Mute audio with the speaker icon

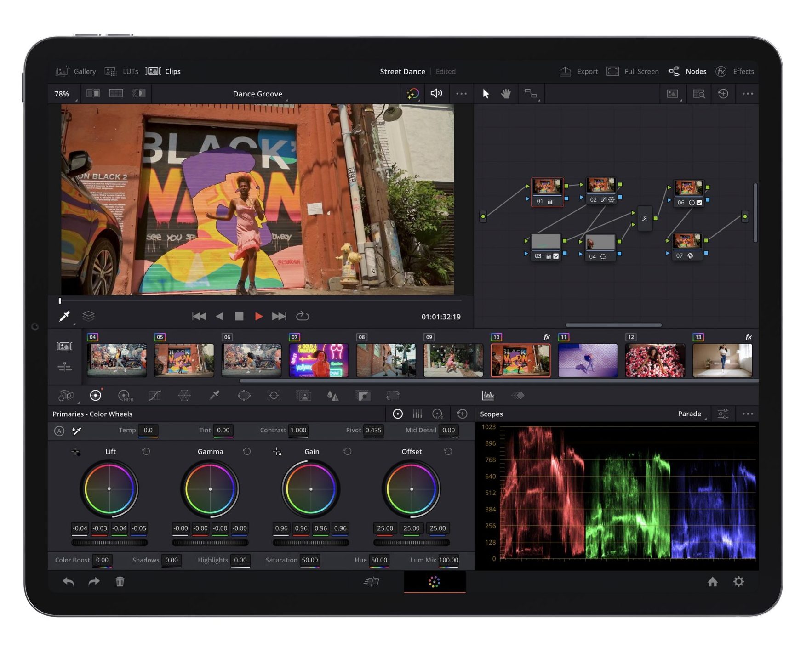pos(436,94)
